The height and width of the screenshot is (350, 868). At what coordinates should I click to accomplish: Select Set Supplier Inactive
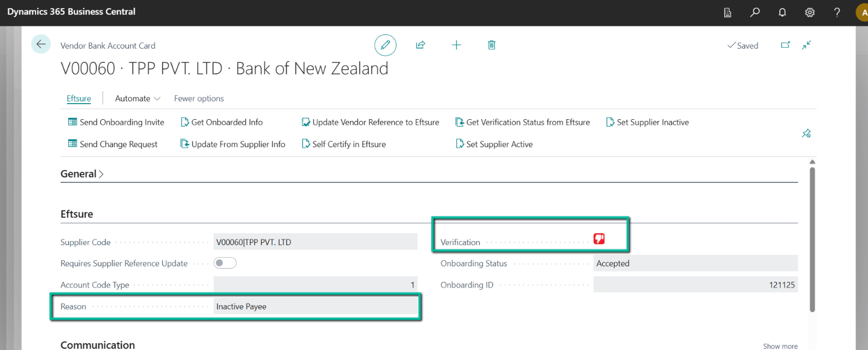[647, 122]
